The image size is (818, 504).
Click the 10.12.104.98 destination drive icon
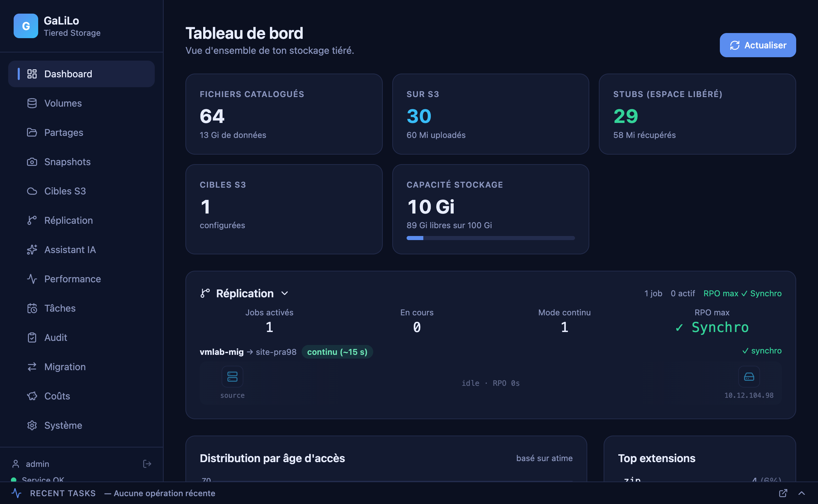[749, 377]
